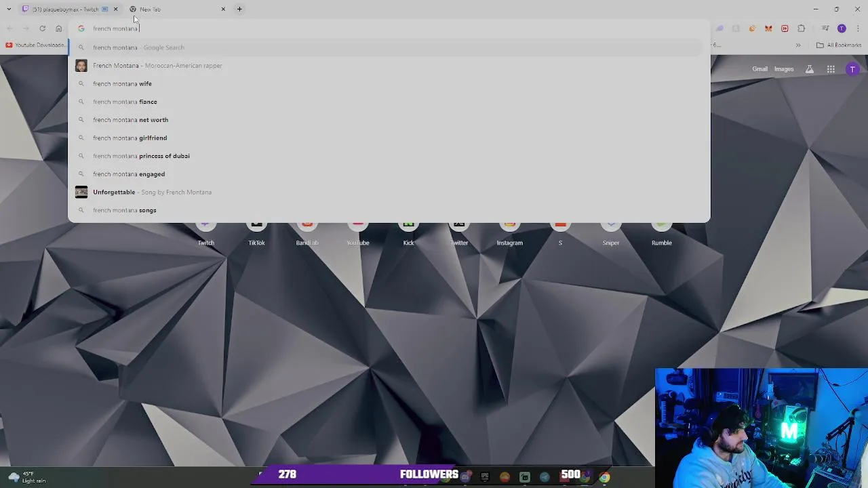Viewport: 868px width, 488px height.
Task: Reload the current page
Action: [x=42, y=28]
